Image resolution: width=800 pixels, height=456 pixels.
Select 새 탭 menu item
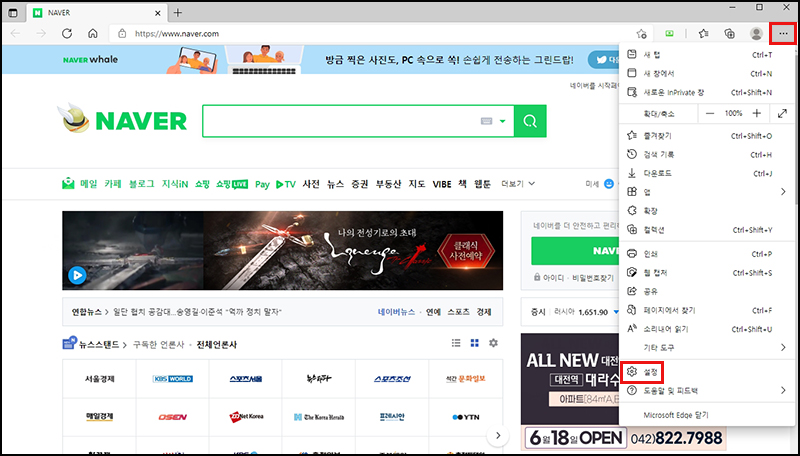pos(709,55)
